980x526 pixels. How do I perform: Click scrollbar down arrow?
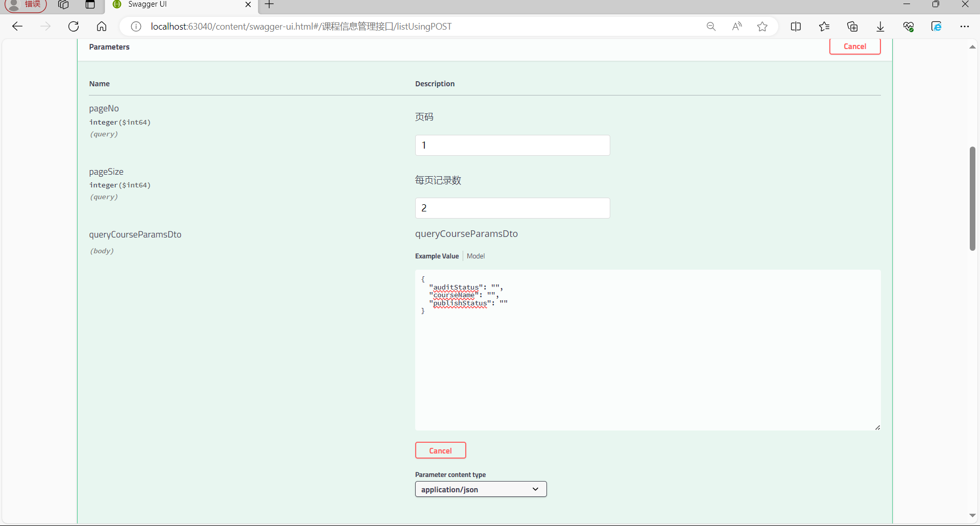[972, 515]
